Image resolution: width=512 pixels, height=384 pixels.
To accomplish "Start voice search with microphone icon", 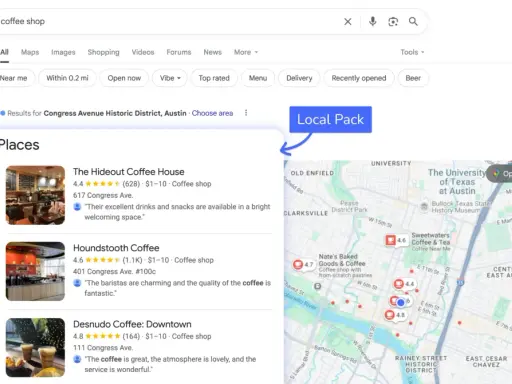I will 373,21.
